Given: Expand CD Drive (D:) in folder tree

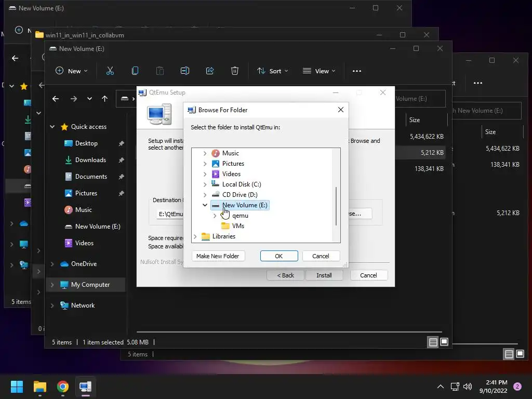Looking at the screenshot, I should click(x=205, y=195).
